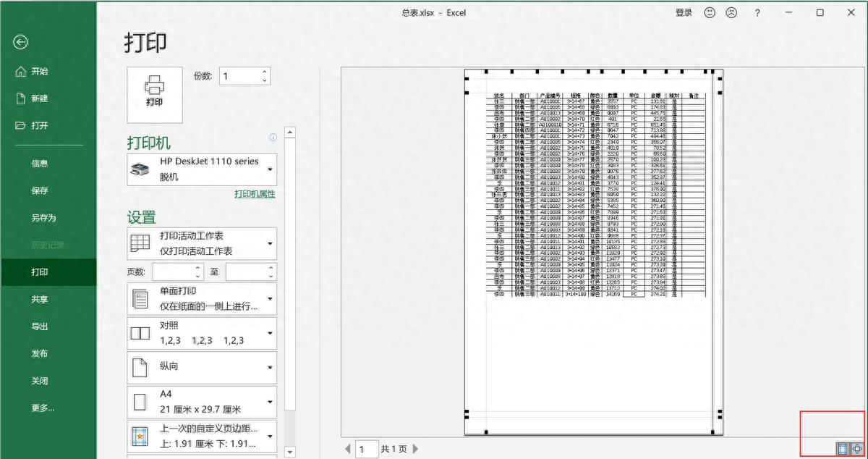Click the printer info icon beside 打印机
The width and height of the screenshot is (868, 459).
[273, 138]
